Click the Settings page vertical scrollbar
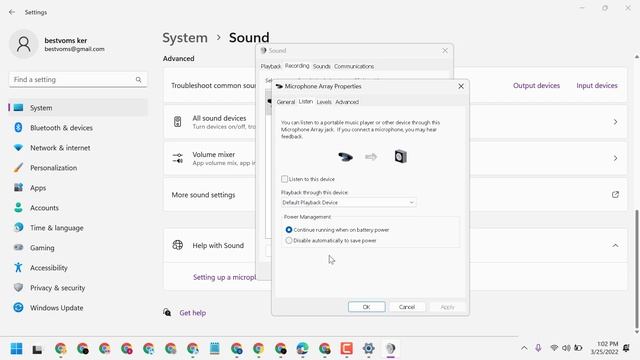 (x=636, y=269)
